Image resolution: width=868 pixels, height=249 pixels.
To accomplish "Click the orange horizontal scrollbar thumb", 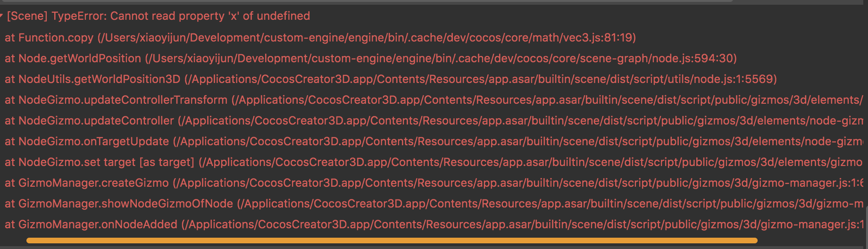I will 392,241.
